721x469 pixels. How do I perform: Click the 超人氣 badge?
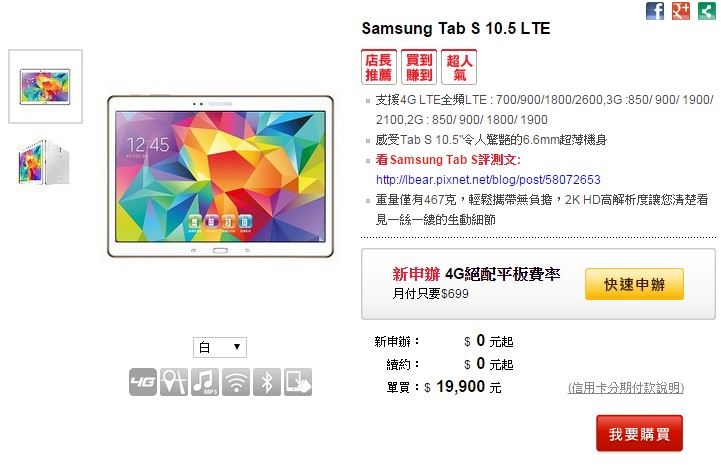(x=459, y=67)
